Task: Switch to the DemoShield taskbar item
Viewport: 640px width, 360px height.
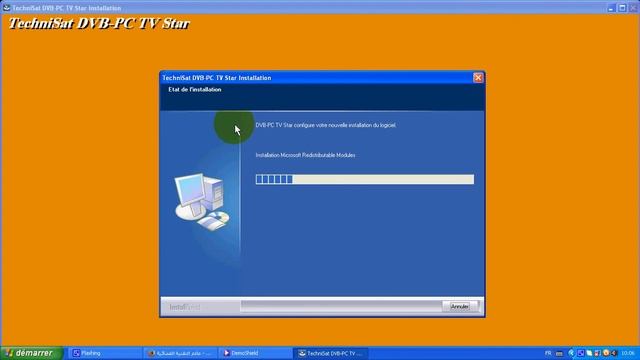Action: (255, 353)
